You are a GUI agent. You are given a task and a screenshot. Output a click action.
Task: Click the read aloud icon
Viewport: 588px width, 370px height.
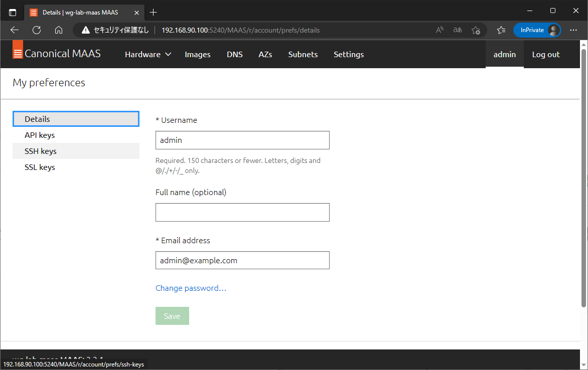(439, 30)
